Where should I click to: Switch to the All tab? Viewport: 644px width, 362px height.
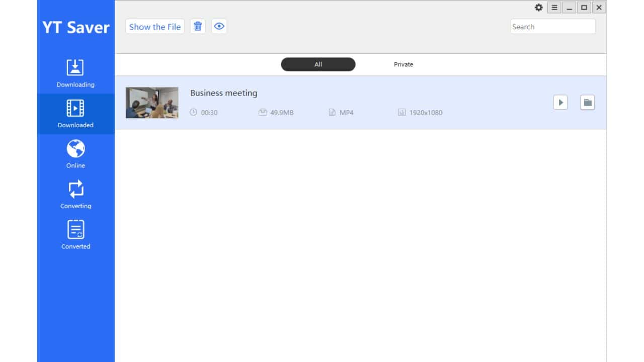[x=318, y=64]
